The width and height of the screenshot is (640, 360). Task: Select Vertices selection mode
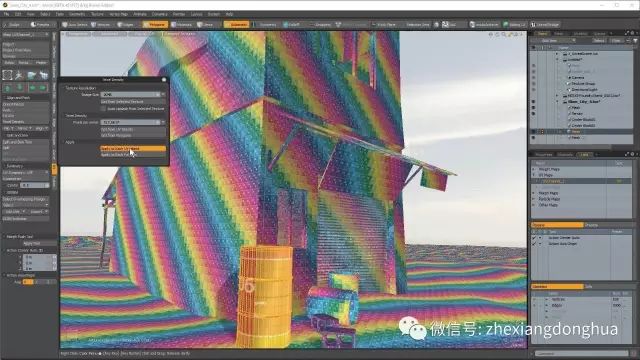[x=101, y=24]
